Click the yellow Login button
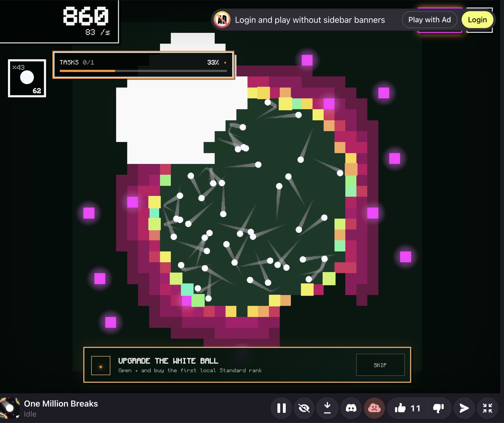The image size is (504, 423). (x=477, y=20)
